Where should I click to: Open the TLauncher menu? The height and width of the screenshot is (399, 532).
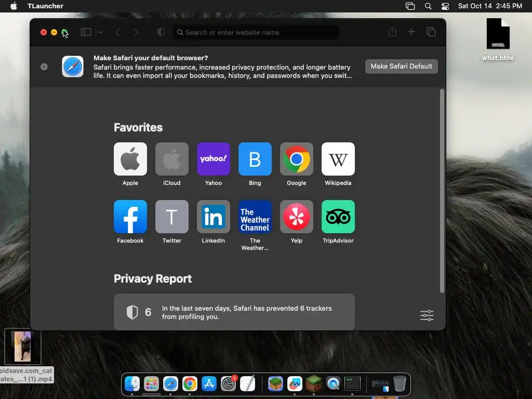[46, 6]
